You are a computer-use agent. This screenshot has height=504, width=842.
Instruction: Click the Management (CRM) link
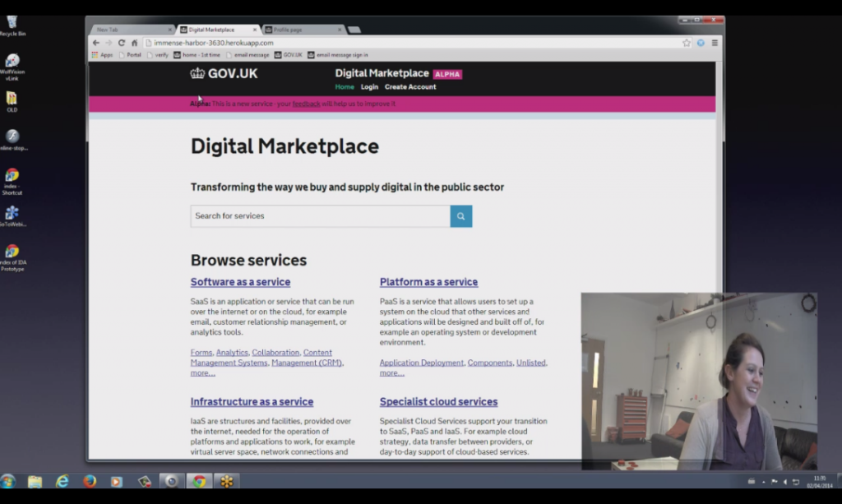click(307, 363)
